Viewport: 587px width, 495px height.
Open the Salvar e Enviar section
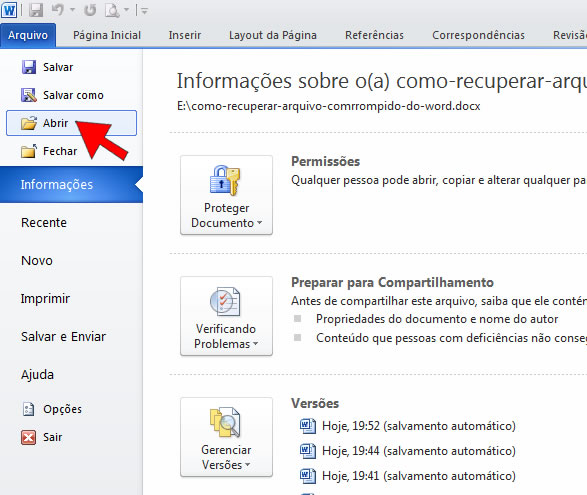[x=63, y=337]
